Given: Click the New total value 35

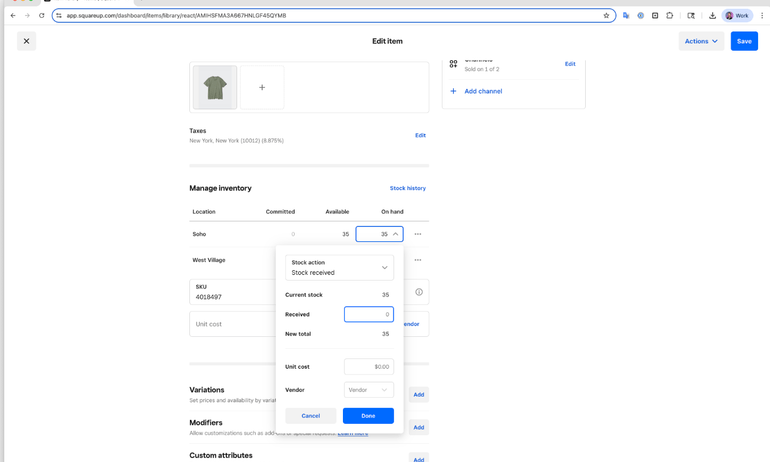Looking at the screenshot, I should [385, 334].
